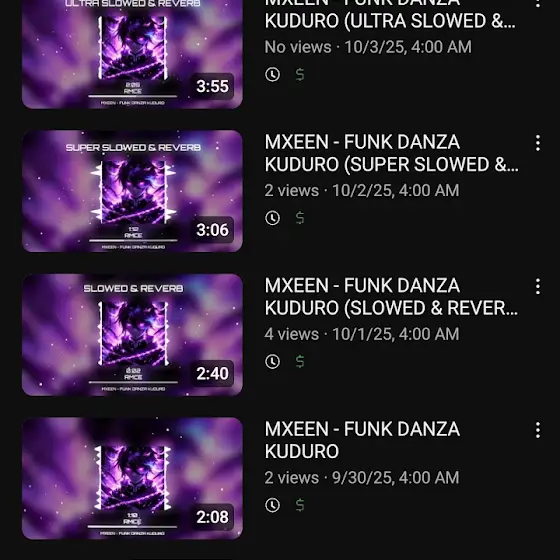Tap scheduled clock icon on 9/30/25 video

pos(272,505)
